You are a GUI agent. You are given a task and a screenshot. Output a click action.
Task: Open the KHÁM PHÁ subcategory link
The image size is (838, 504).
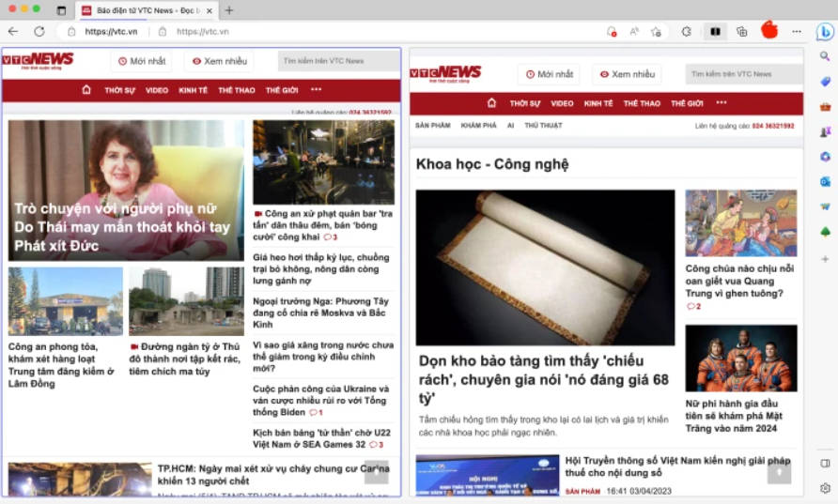(478, 125)
